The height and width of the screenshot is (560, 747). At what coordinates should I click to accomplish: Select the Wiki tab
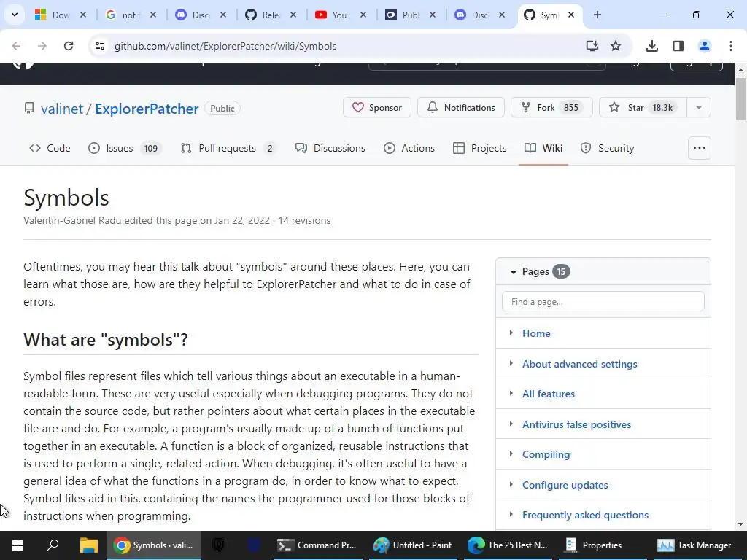pyautogui.click(x=543, y=148)
